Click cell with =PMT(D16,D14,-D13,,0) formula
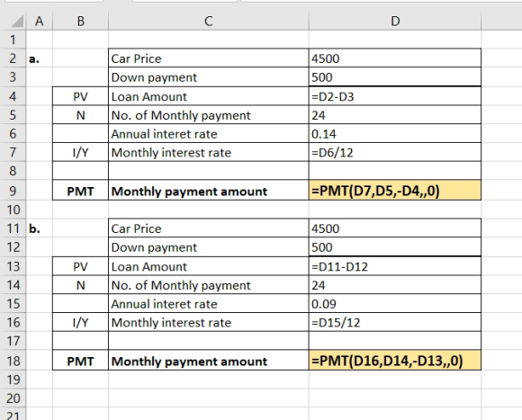 [x=395, y=361]
